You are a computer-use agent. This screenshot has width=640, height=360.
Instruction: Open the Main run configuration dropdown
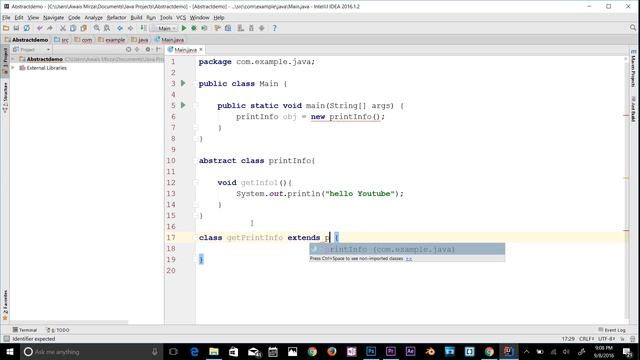pyautogui.click(x=164, y=28)
